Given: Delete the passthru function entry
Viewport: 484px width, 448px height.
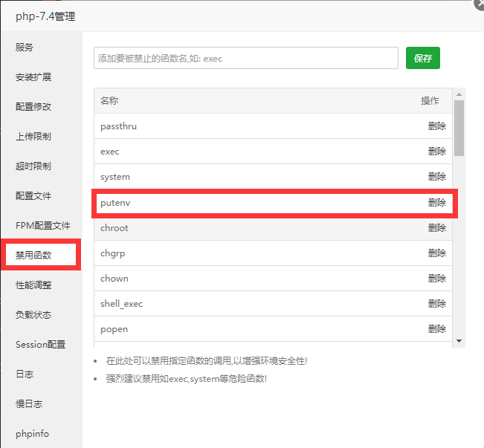Looking at the screenshot, I should click(436, 126).
